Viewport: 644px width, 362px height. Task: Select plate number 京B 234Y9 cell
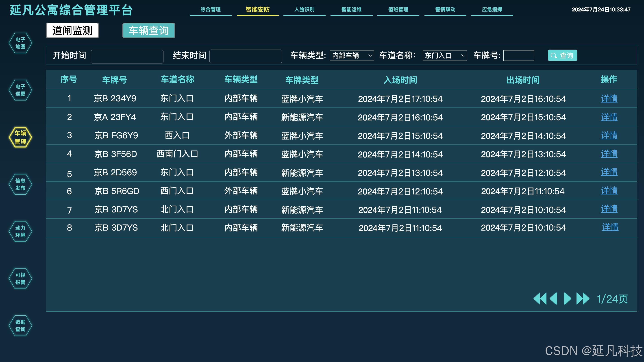[115, 98]
